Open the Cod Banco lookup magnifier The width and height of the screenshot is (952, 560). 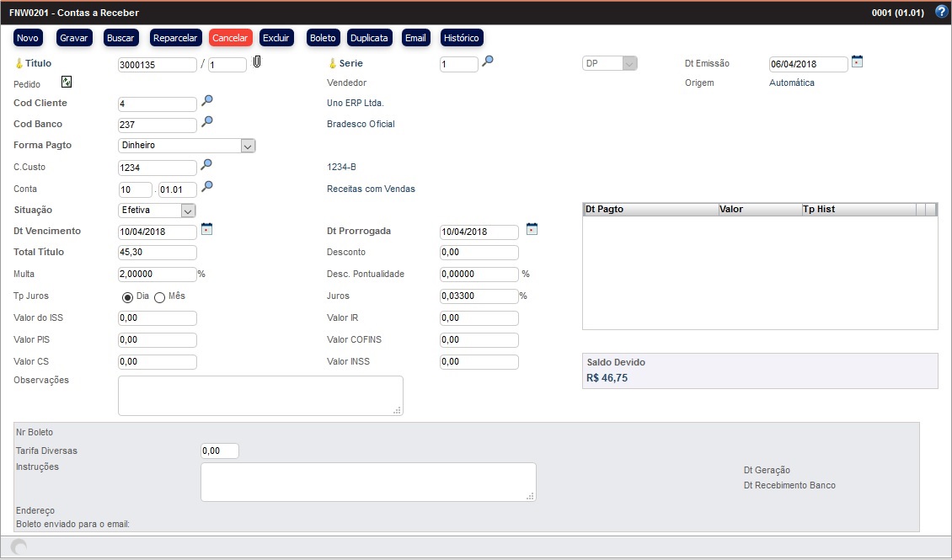[x=206, y=122]
